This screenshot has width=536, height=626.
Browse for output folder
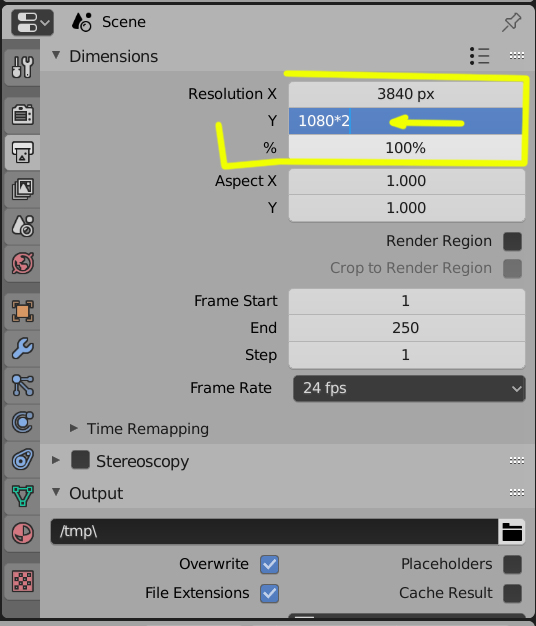point(512,532)
